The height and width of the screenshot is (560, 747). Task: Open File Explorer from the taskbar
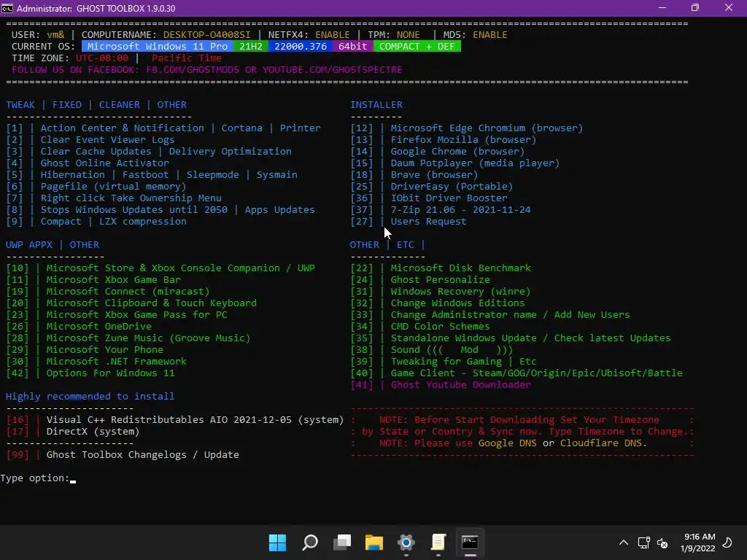[374, 542]
